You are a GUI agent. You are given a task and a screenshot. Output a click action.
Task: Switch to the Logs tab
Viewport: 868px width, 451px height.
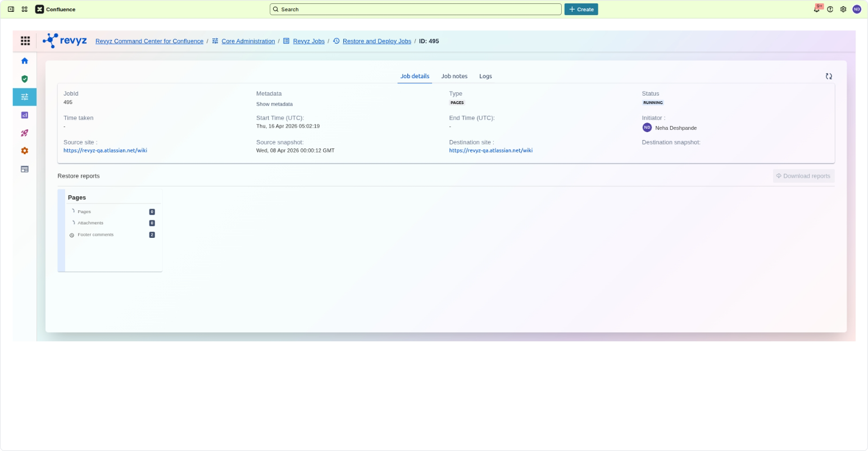click(x=485, y=76)
